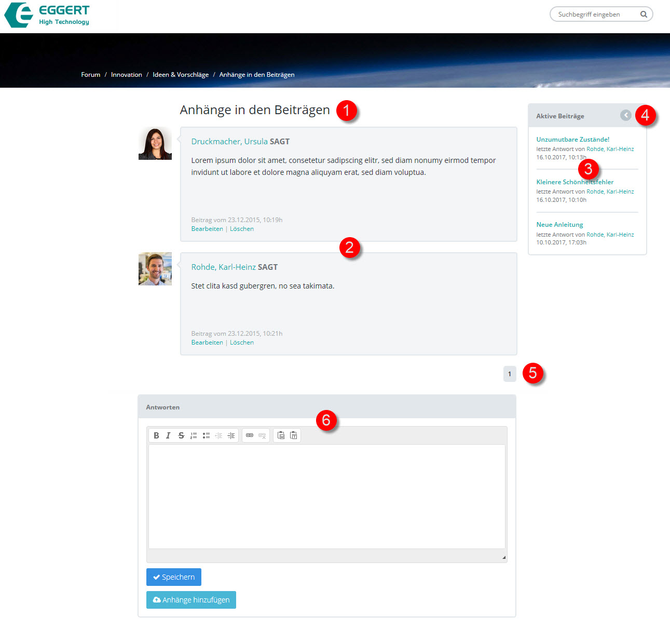The image size is (670, 644).
Task: Collapse the Aktive Beiträge panel
Action: 626,115
